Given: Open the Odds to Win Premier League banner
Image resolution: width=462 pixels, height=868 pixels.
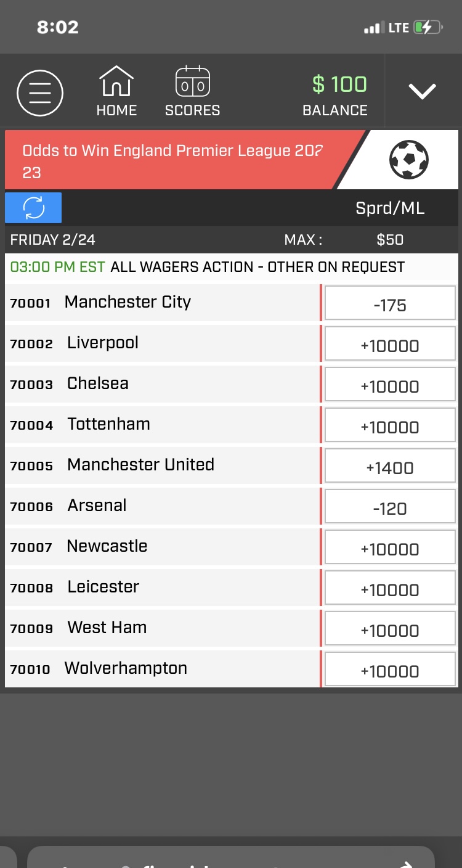Looking at the screenshot, I should click(x=172, y=160).
